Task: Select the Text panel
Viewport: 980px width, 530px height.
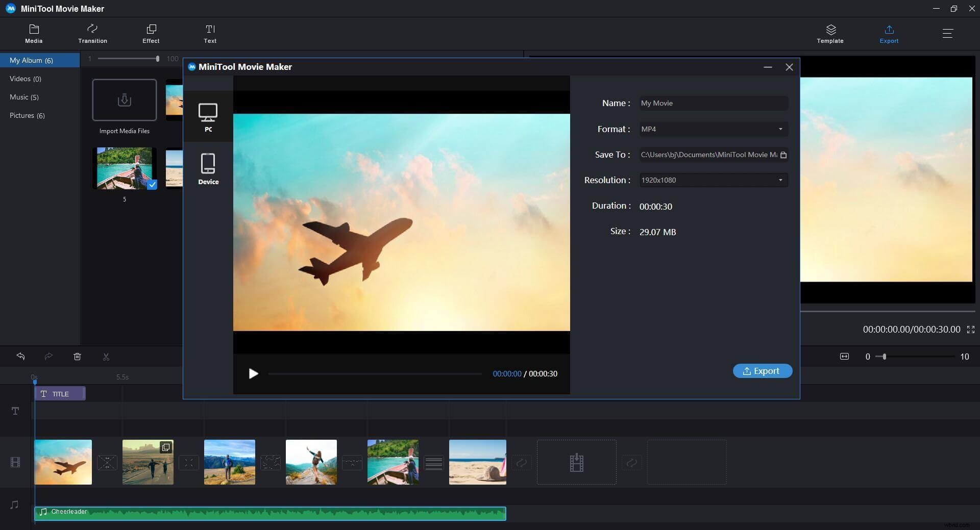Action: (210, 33)
